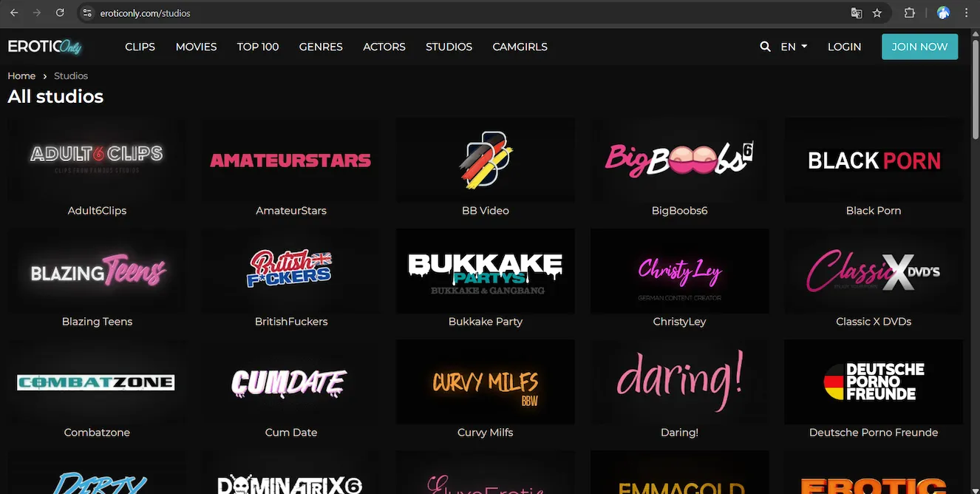
Task: Go to Home via breadcrumb
Action: tap(21, 75)
